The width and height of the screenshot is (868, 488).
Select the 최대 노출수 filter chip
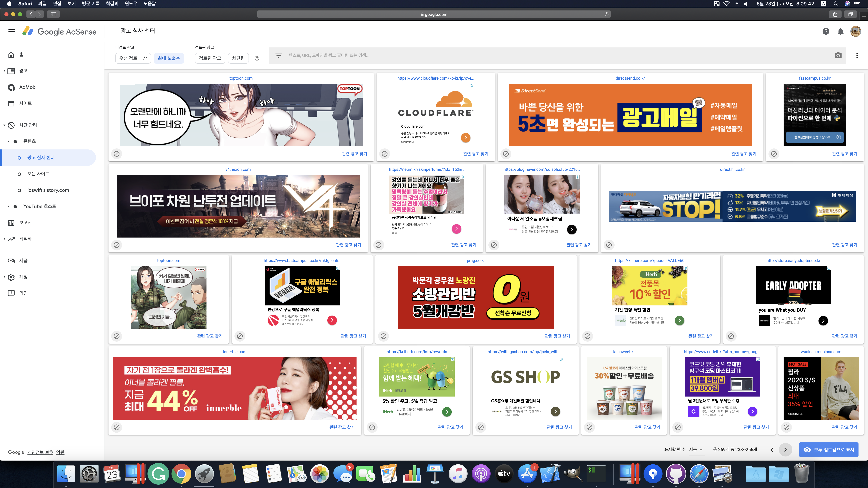[x=169, y=58]
